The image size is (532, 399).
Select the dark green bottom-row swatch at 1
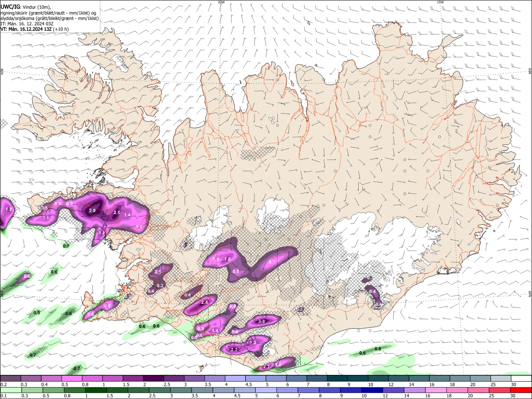point(96,390)
